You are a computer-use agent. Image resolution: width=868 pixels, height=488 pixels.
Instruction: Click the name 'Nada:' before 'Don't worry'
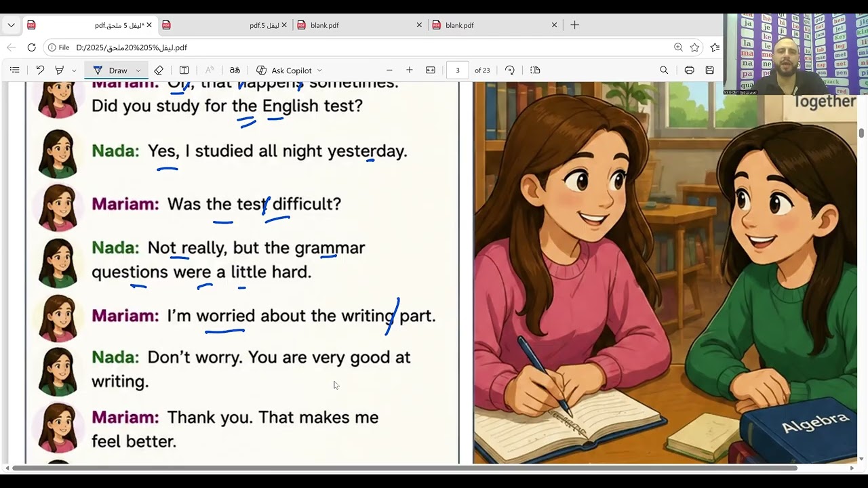pos(115,357)
